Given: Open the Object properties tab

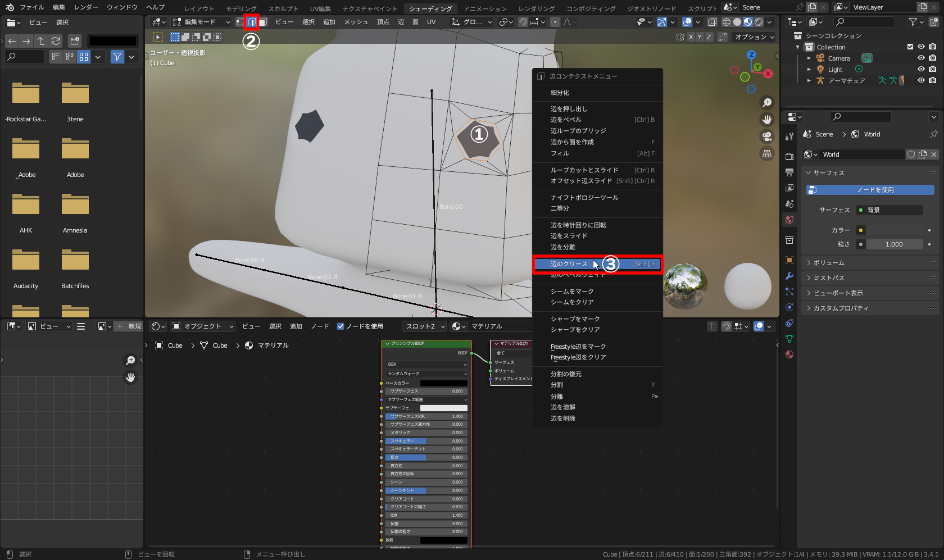Looking at the screenshot, I should click(789, 260).
